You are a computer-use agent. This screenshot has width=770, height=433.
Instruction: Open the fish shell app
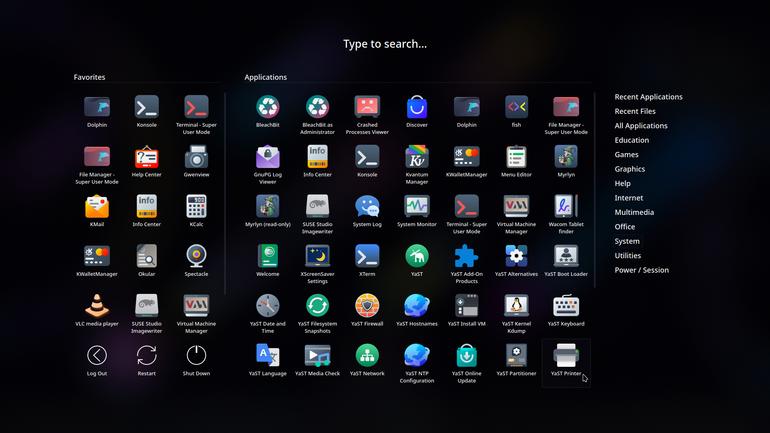516,112
